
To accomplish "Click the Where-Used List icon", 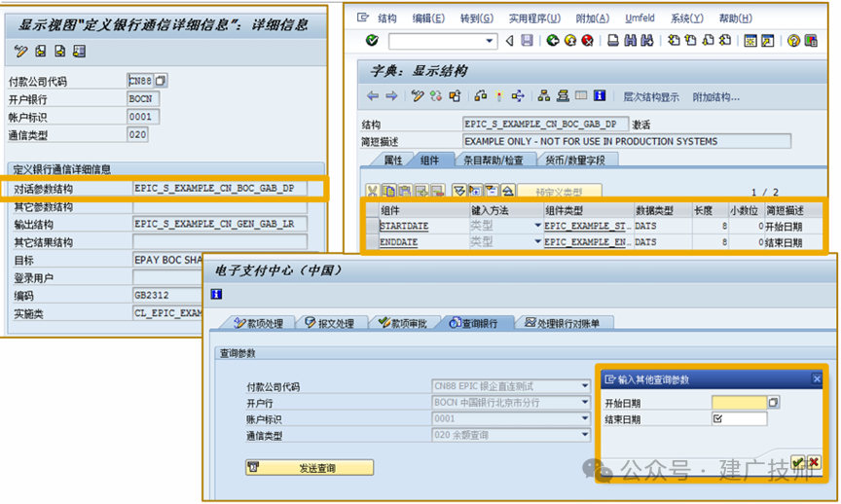I will 518,96.
